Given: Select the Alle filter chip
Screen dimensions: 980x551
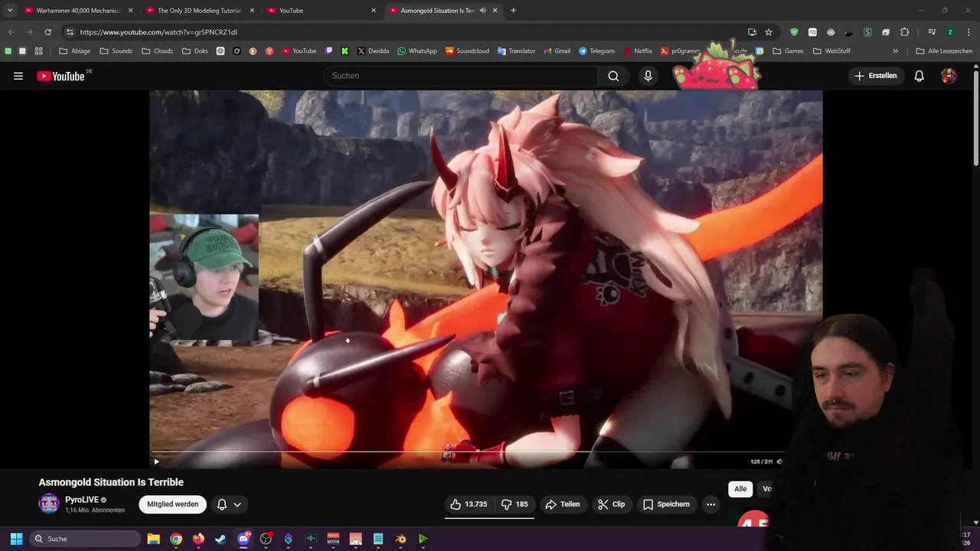Looking at the screenshot, I should 740,489.
